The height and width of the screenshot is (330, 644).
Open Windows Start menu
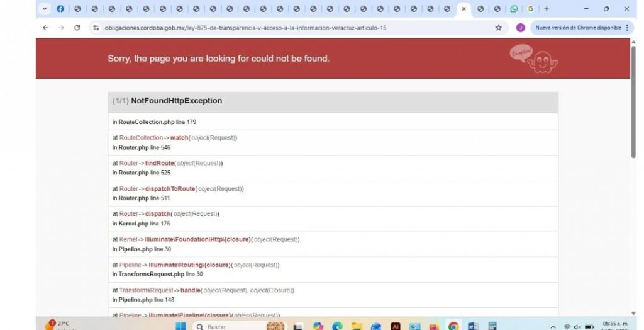pos(180,326)
